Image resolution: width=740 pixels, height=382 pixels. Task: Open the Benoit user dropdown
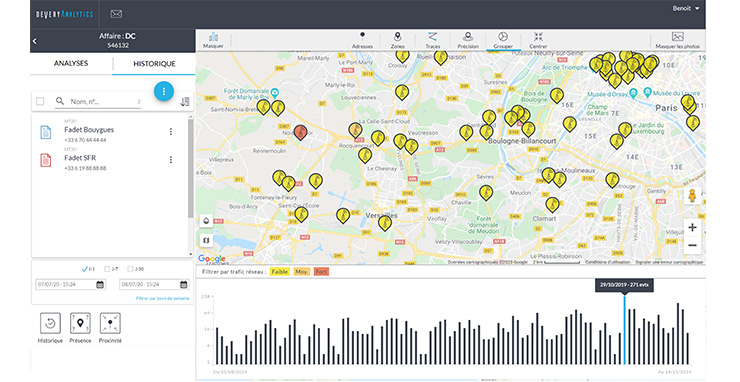pyautogui.click(x=686, y=8)
